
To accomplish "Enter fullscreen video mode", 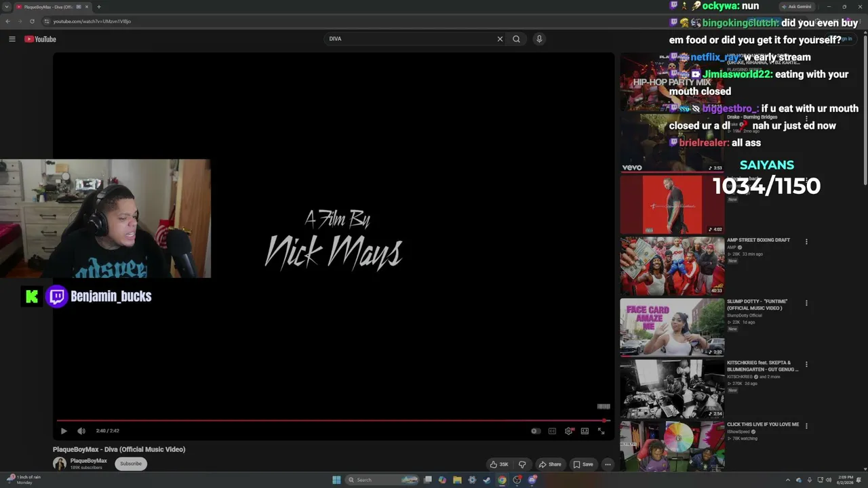I will point(601,431).
